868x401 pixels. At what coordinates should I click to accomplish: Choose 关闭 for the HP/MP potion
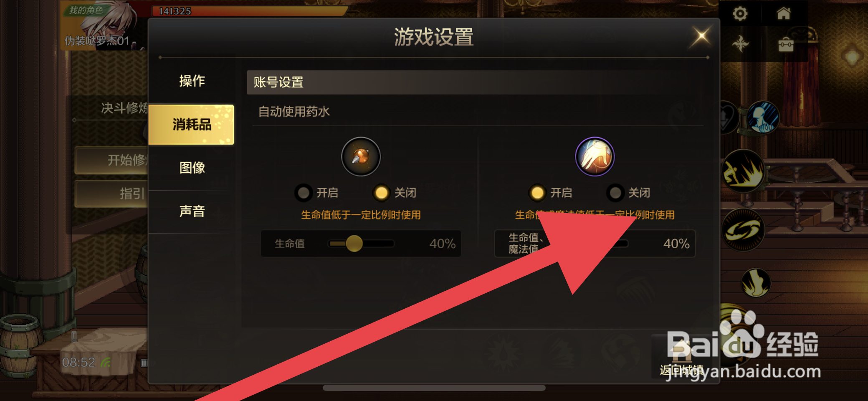pos(628,193)
